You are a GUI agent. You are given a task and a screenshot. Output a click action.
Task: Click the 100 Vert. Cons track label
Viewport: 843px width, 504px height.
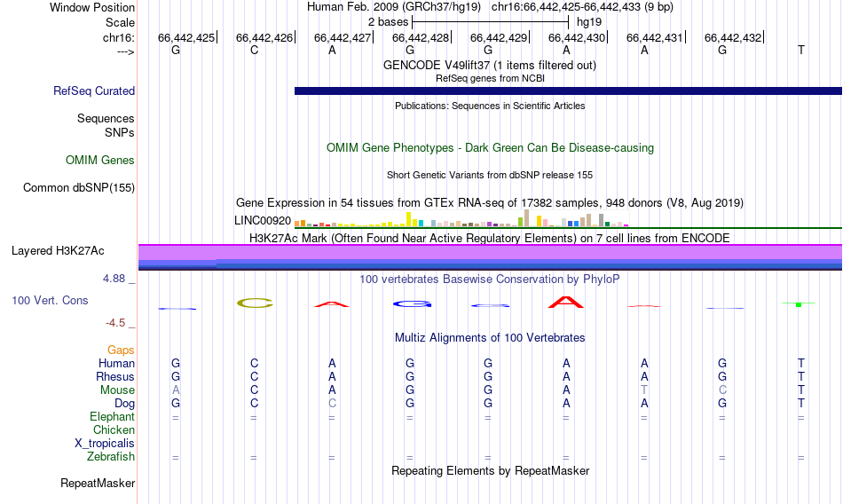click(50, 300)
